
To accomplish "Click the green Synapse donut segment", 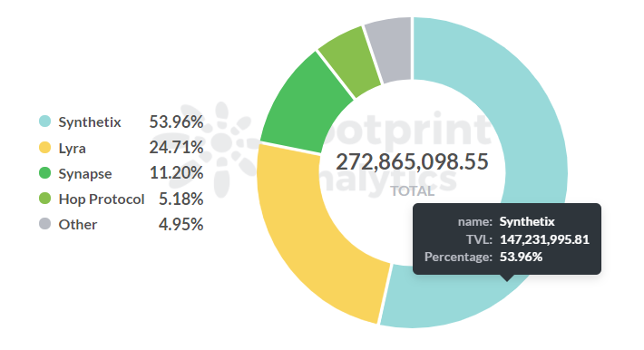I will click(x=306, y=109).
